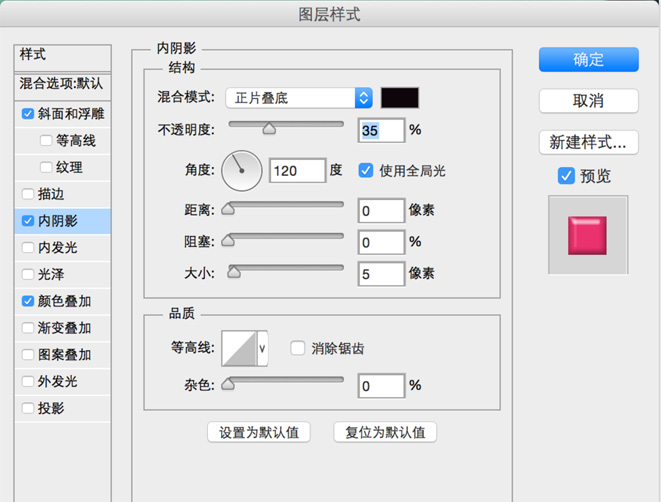661x502 pixels.
Task: Click the 大小 pixel input field
Action: [x=380, y=273]
